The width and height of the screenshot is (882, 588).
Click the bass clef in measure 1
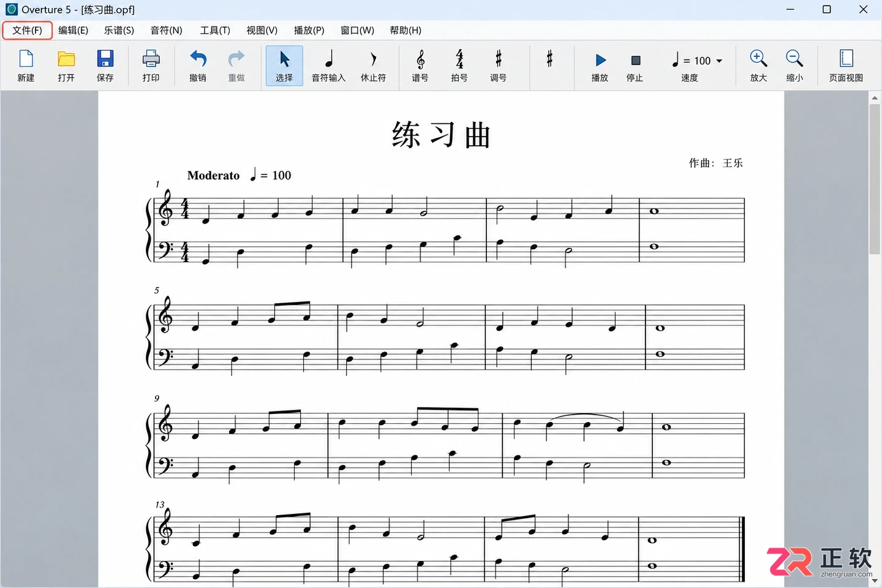165,249
